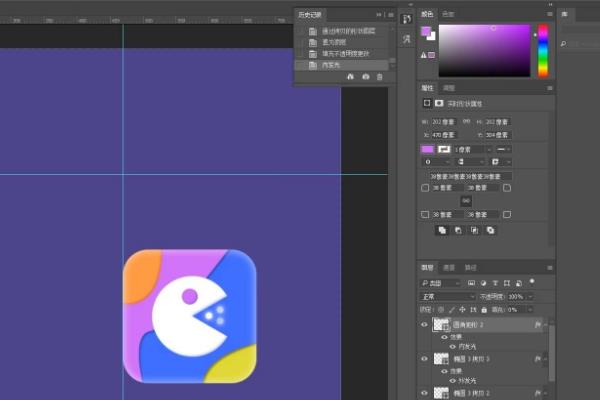Image resolution: width=600 pixels, height=400 pixels.
Task: Open the opacity slider dropdown arrow
Action: click(x=530, y=297)
